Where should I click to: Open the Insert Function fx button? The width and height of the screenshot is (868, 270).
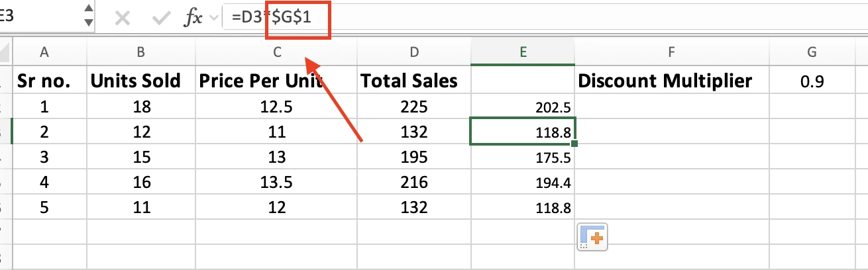coord(193,19)
